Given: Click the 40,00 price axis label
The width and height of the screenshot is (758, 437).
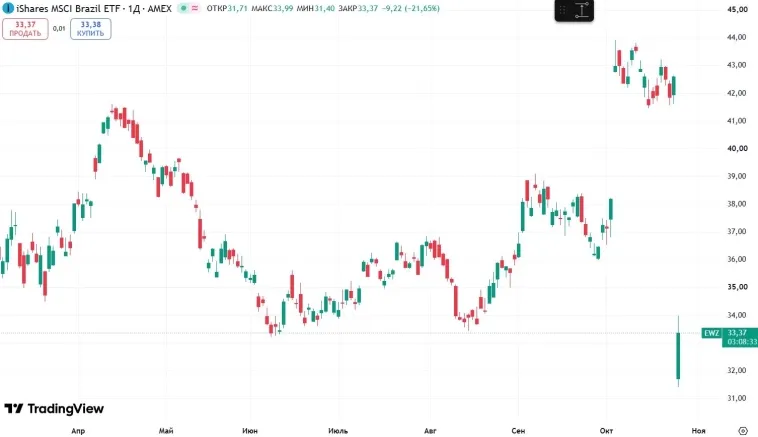Looking at the screenshot, I should (737, 148).
